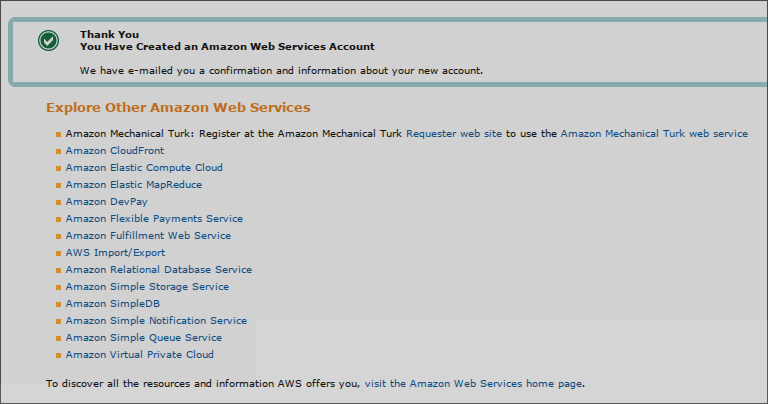Click orange bullet next to Amazon SimpleDB

(58, 305)
